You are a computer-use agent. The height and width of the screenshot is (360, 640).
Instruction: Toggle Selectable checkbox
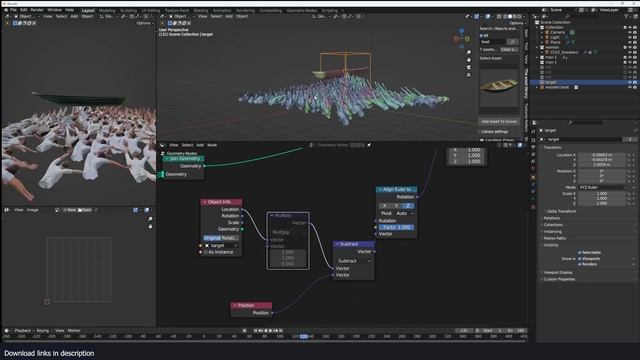(579, 253)
